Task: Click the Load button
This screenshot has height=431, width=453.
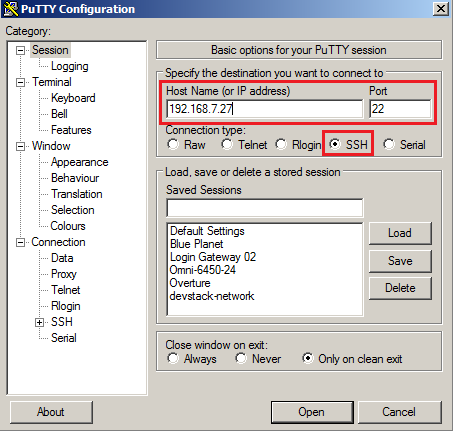Action: 400,233
